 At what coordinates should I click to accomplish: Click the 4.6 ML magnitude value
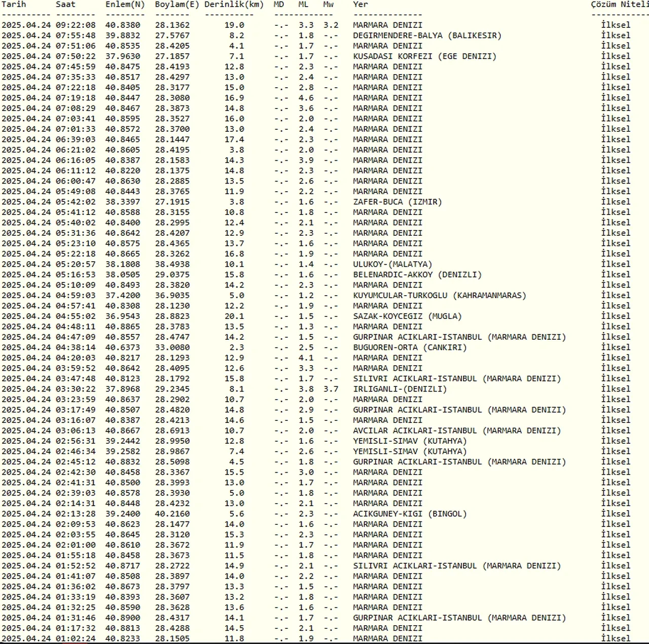(306, 98)
